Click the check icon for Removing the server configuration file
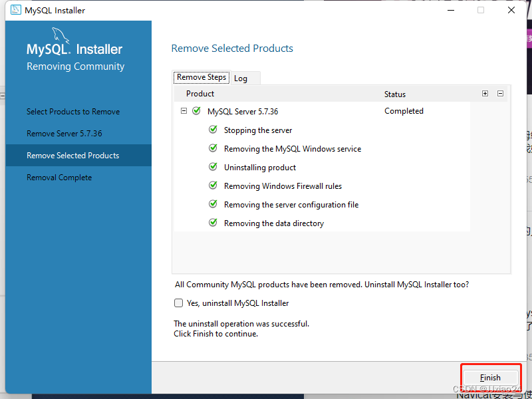The image size is (532, 399). (x=213, y=204)
